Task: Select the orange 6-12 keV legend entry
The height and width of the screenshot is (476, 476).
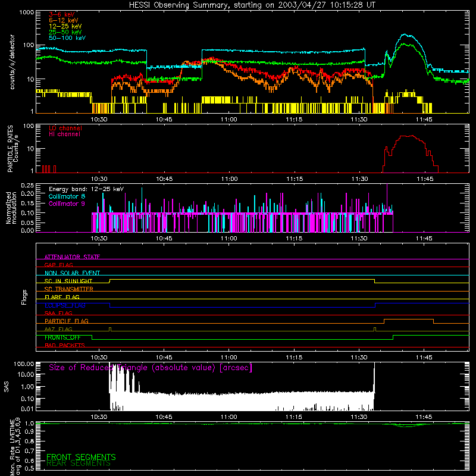Action: pyautogui.click(x=64, y=20)
